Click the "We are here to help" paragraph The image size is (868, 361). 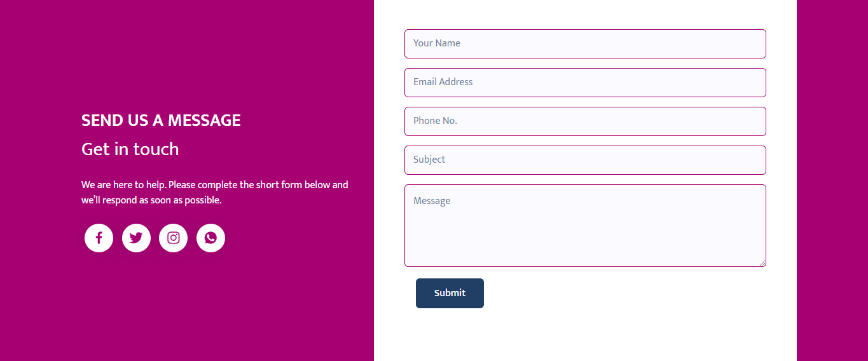(214, 193)
